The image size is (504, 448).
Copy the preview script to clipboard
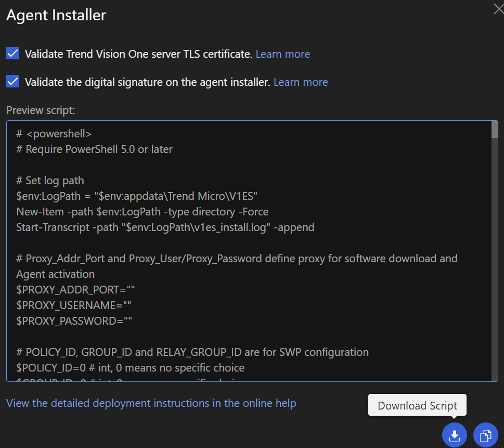tap(485, 435)
